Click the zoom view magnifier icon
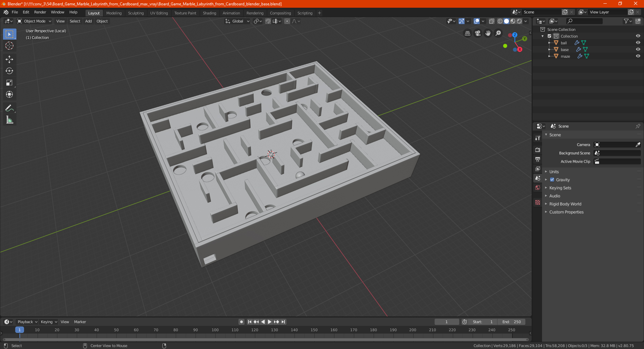 498,33
